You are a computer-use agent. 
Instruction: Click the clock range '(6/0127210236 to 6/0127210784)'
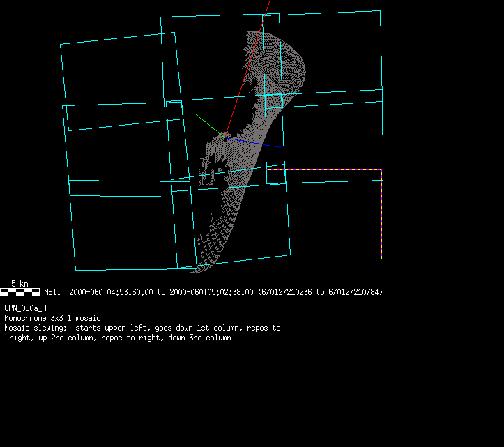pos(320,292)
